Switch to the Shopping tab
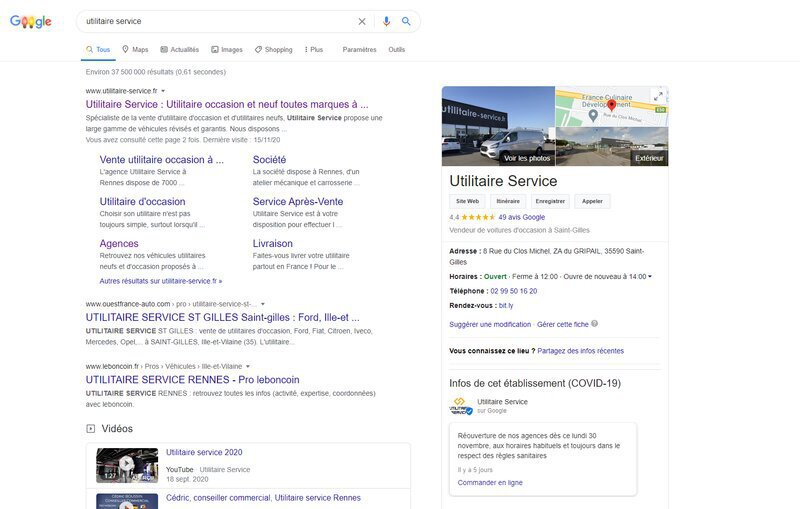 [x=273, y=49]
